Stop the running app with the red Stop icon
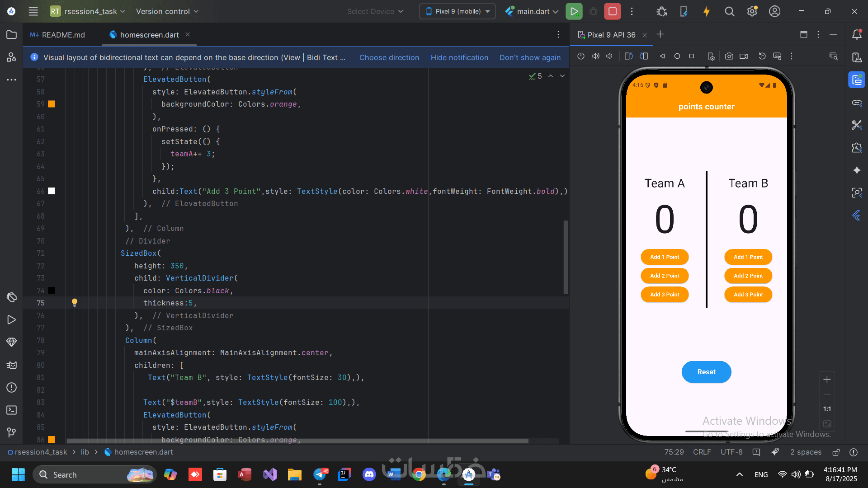 pyautogui.click(x=612, y=11)
